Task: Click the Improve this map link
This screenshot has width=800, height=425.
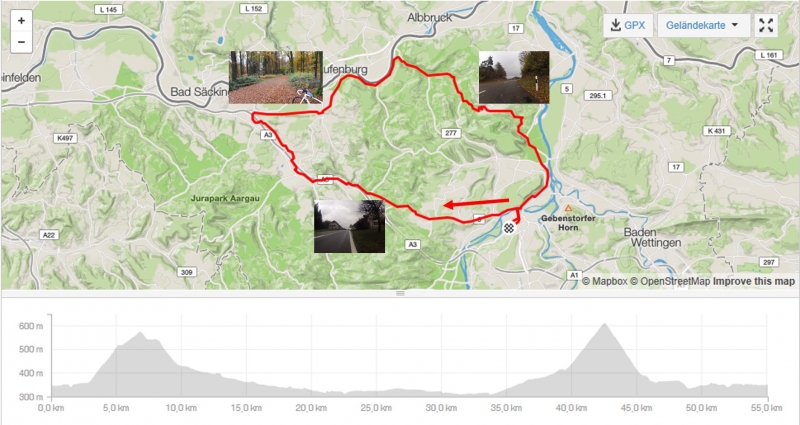Action: (754, 281)
